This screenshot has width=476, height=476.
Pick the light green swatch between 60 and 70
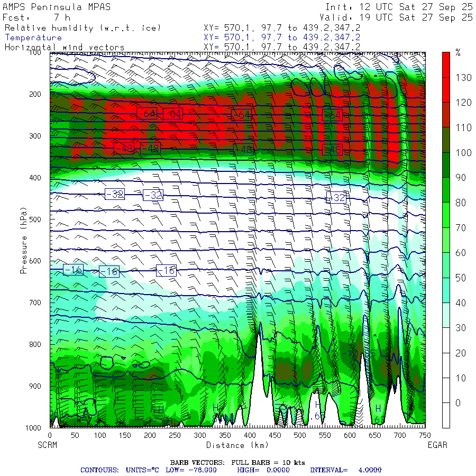pyautogui.click(x=446, y=240)
